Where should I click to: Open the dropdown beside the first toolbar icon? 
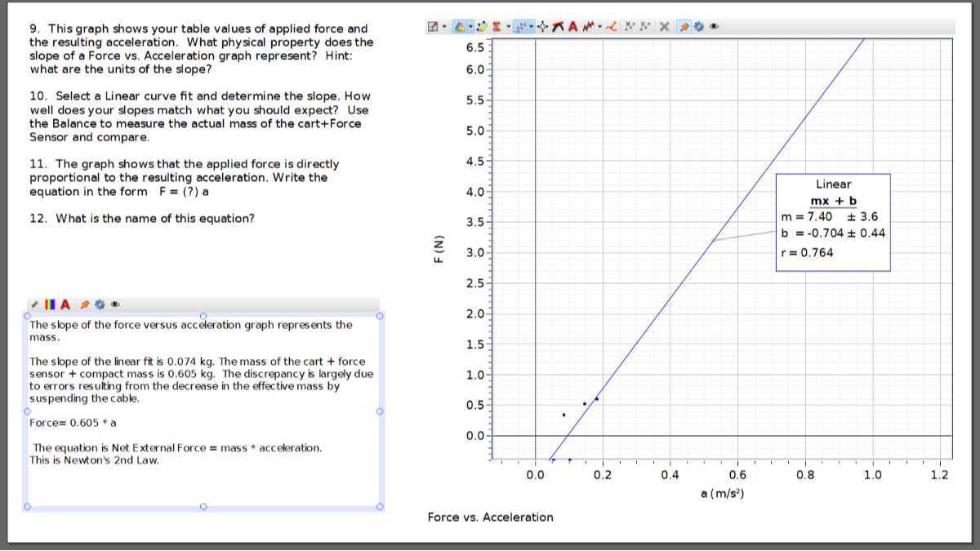pos(445,25)
